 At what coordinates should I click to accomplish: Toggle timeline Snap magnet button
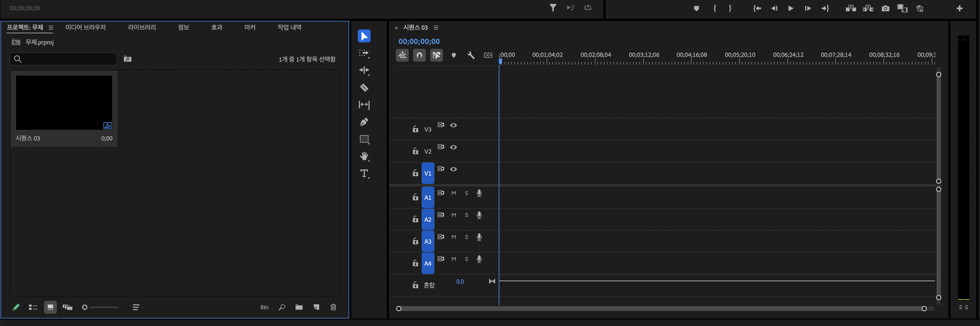tap(419, 55)
